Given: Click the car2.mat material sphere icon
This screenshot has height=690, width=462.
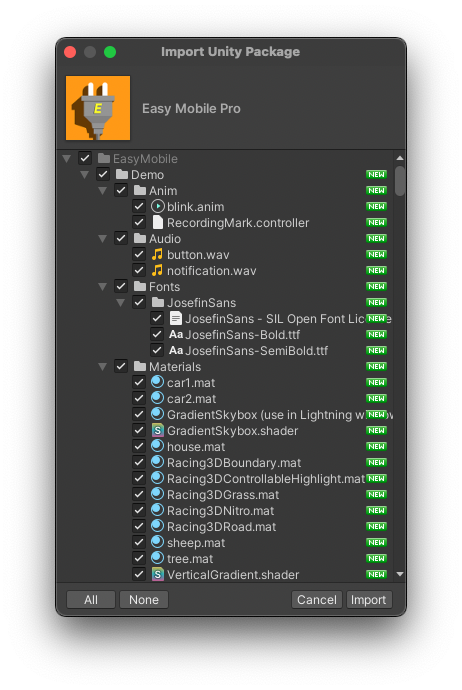Looking at the screenshot, I should [x=158, y=397].
